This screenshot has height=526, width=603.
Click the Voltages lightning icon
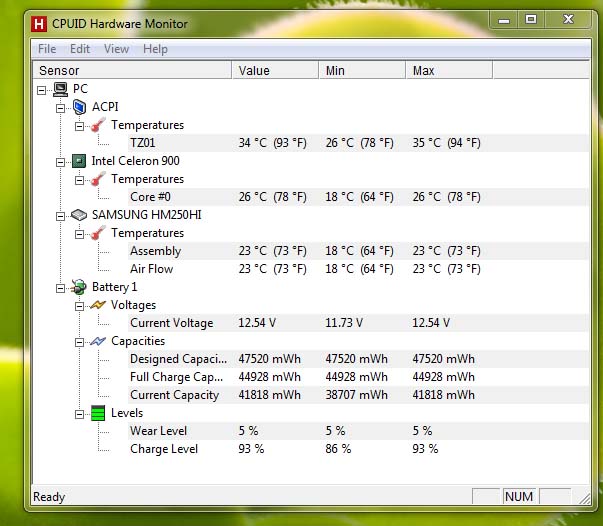coord(98,305)
